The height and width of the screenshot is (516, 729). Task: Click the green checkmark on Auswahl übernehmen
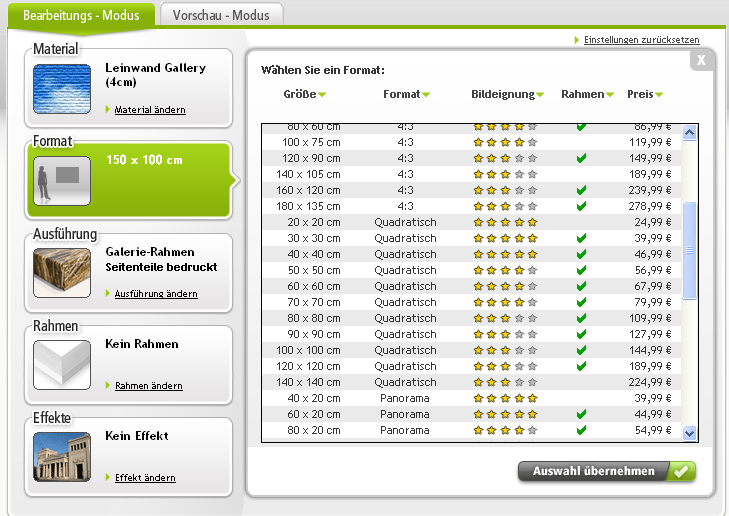681,472
